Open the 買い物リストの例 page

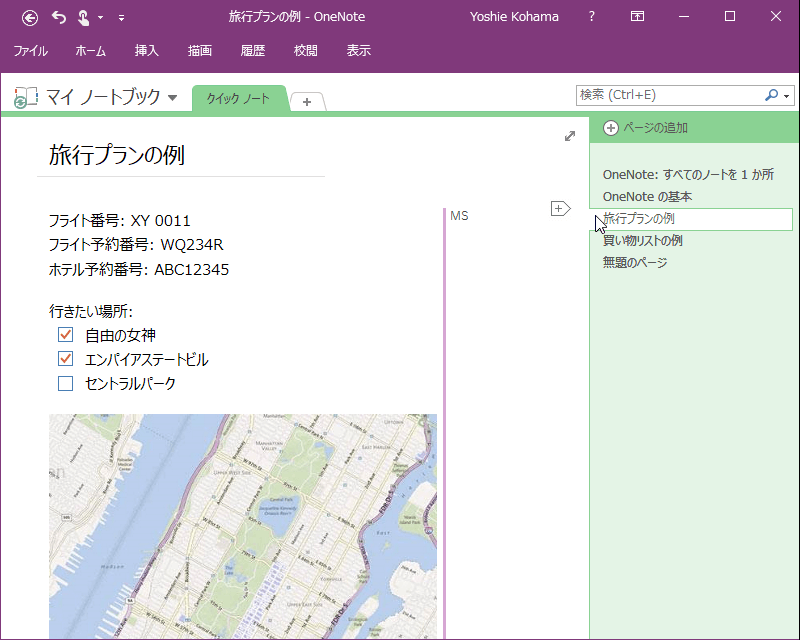(642, 240)
